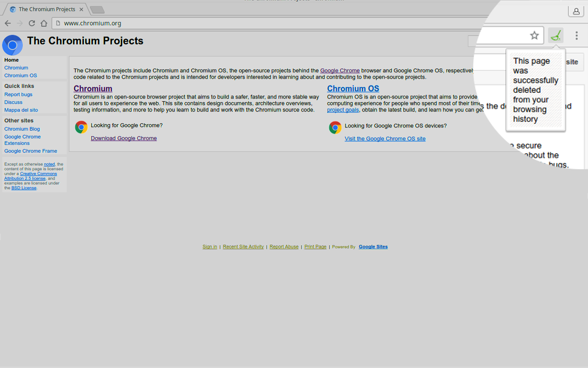
Task: Click the 'project goals' link
Action: tap(343, 110)
